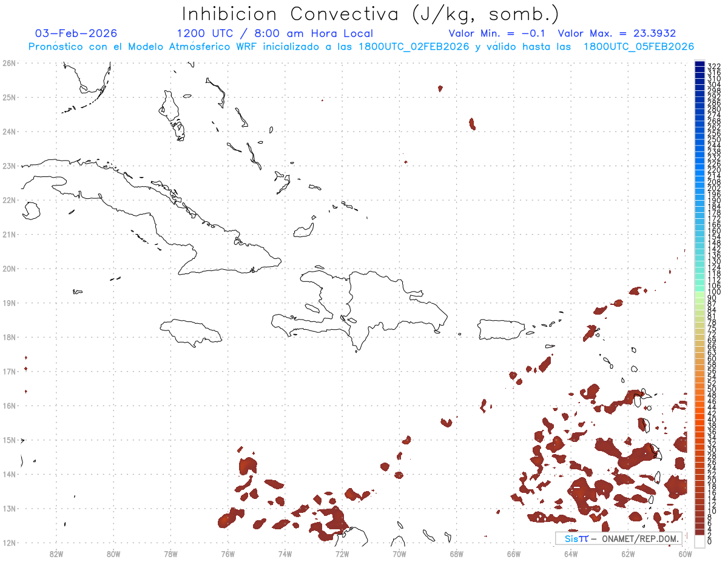This screenshot has width=728, height=562.
Task: Click the date text "03-Feb-2026"
Action: [x=76, y=33]
